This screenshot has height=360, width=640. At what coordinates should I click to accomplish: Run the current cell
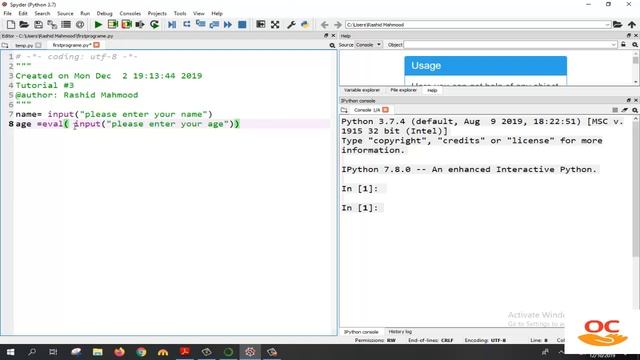112,24
